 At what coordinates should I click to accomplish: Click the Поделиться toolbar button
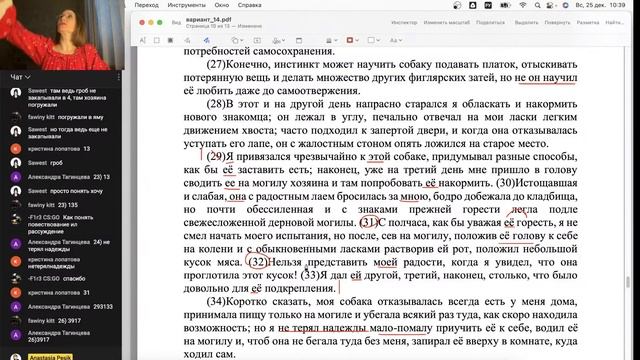[490, 22]
